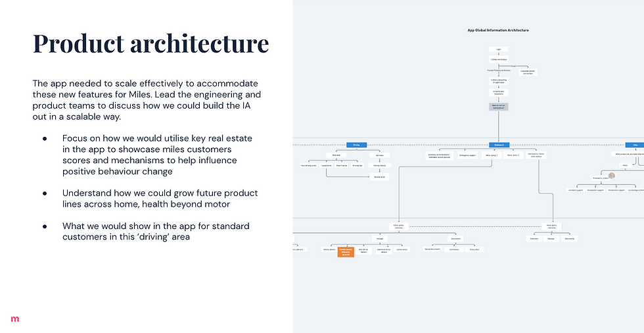The width and height of the screenshot is (644, 333).
Task: Click the 'App Global Information Architecture' diagram title
Action: pyautogui.click(x=498, y=30)
